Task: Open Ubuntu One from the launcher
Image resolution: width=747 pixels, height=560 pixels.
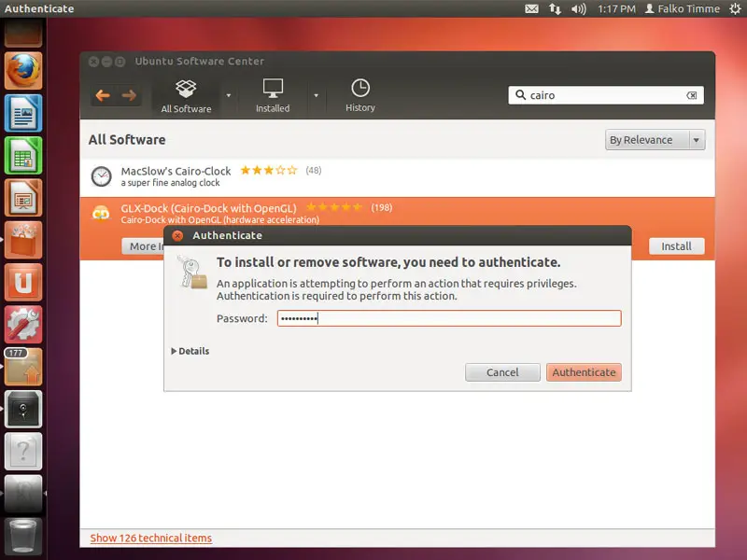Action: pyautogui.click(x=23, y=283)
